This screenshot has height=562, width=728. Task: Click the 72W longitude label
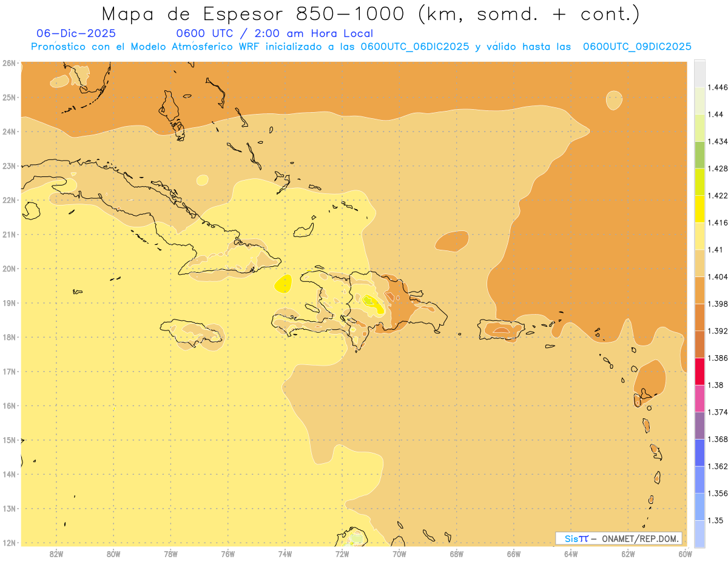click(x=342, y=554)
